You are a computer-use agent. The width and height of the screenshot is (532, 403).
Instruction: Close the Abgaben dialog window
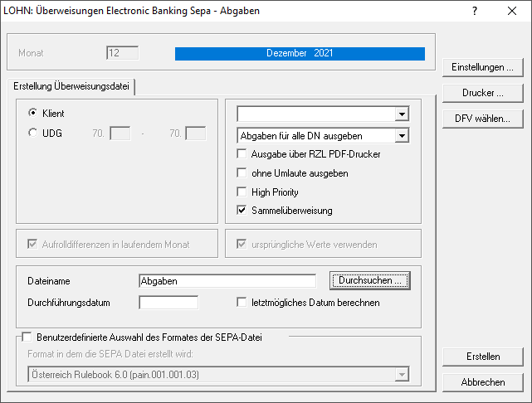tap(510, 12)
